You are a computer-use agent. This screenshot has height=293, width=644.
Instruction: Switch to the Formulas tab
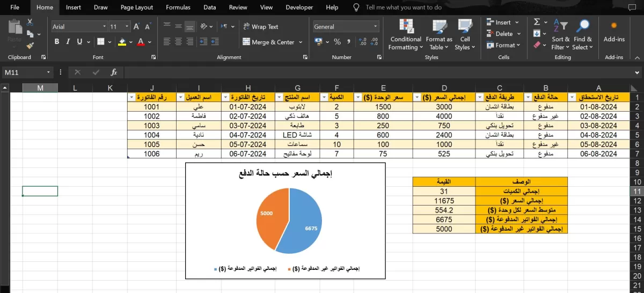[178, 8]
